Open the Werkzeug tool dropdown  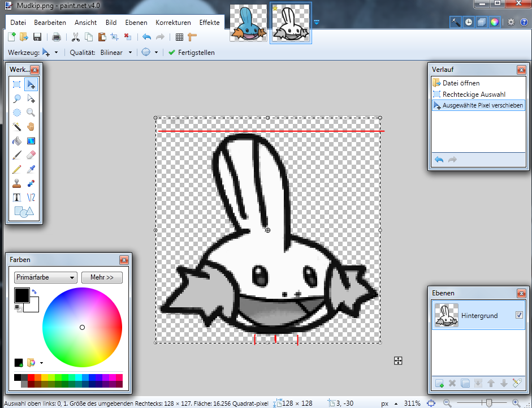[57, 53]
